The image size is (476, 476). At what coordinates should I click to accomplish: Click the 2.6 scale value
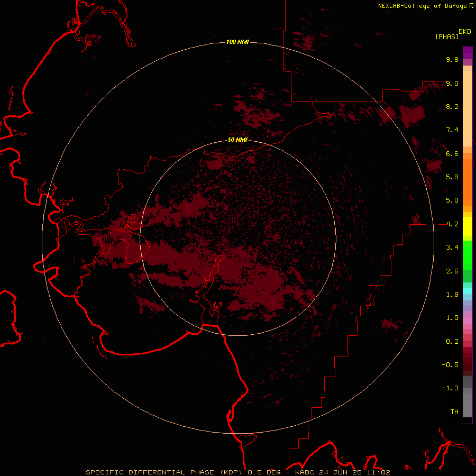click(x=452, y=271)
